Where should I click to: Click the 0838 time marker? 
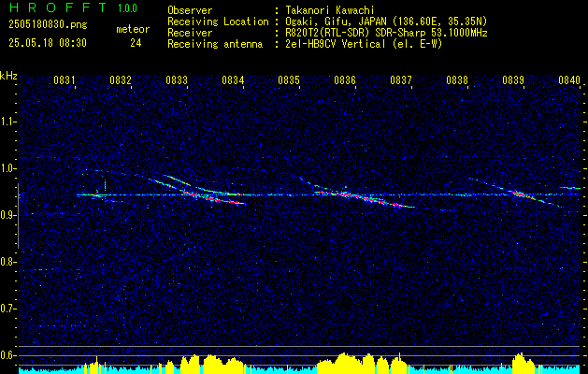457,79
